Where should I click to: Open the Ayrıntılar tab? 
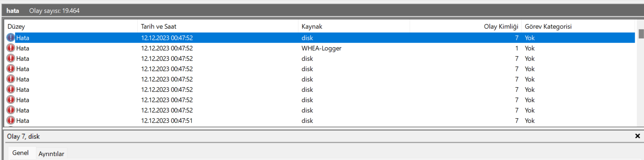coord(51,154)
